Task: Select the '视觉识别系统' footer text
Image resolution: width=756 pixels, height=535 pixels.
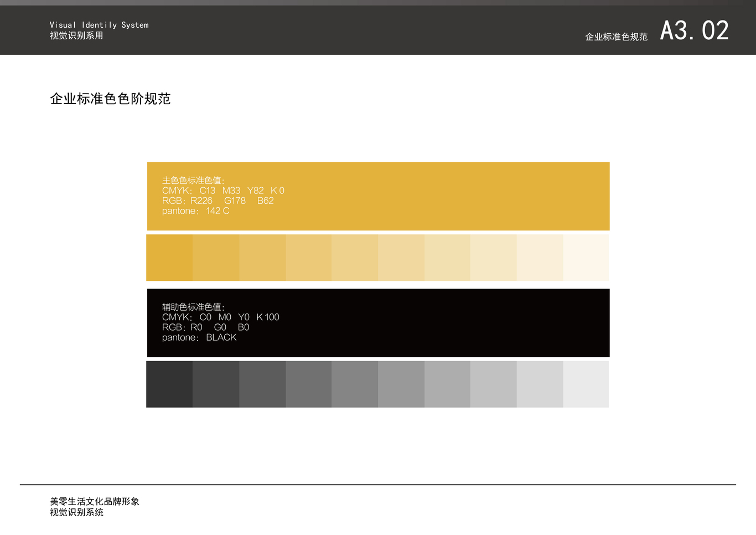Action: click(x=76, y=512)
